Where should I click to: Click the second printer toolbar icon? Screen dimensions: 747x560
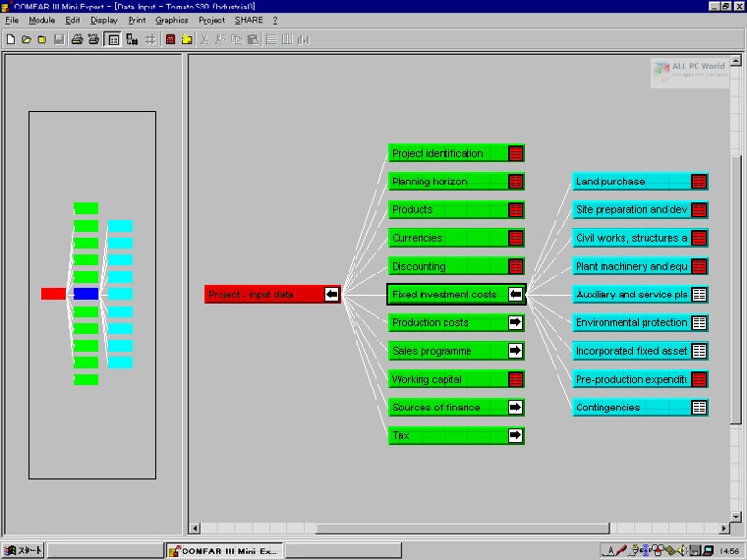[93, 39]
